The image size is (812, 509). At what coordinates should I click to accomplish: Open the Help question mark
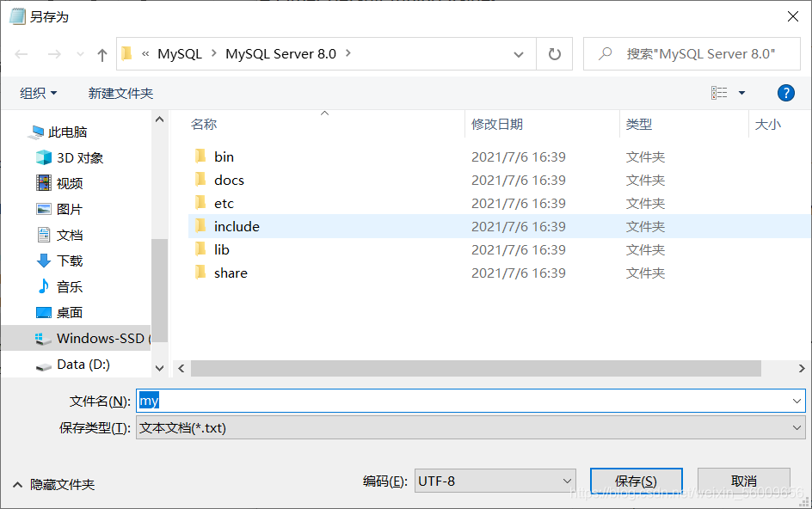click(x=786, y=93)
